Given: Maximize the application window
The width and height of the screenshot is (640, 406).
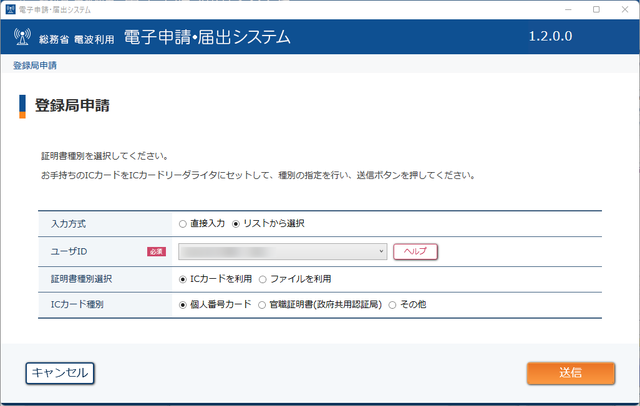Looking at the screenshot, I should tap(596, 9).
